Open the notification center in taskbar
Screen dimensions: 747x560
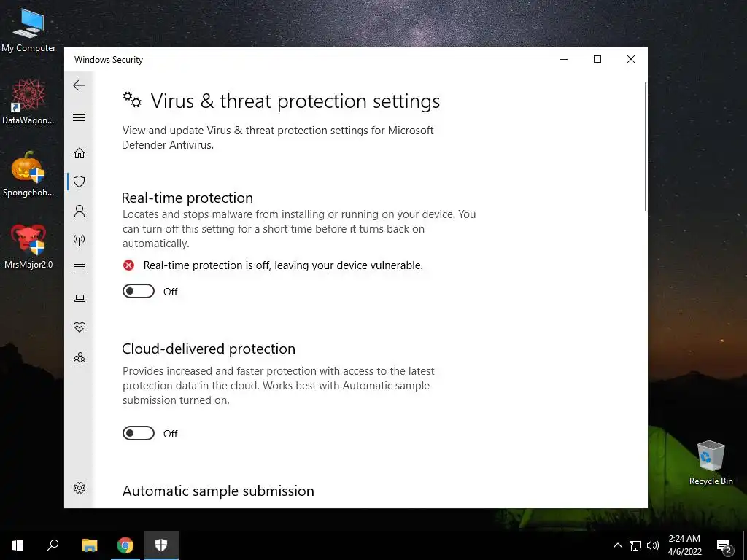point(724,545)
